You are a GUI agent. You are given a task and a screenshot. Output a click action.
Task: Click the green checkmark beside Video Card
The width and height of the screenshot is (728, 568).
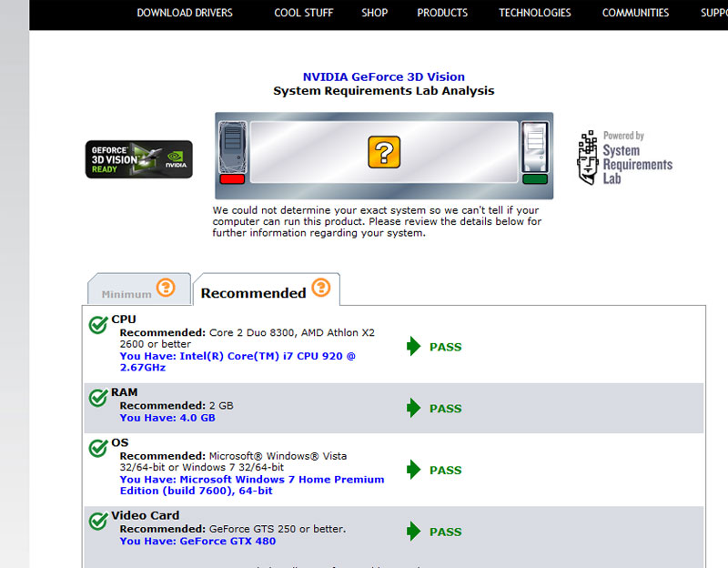pos(98,521)
